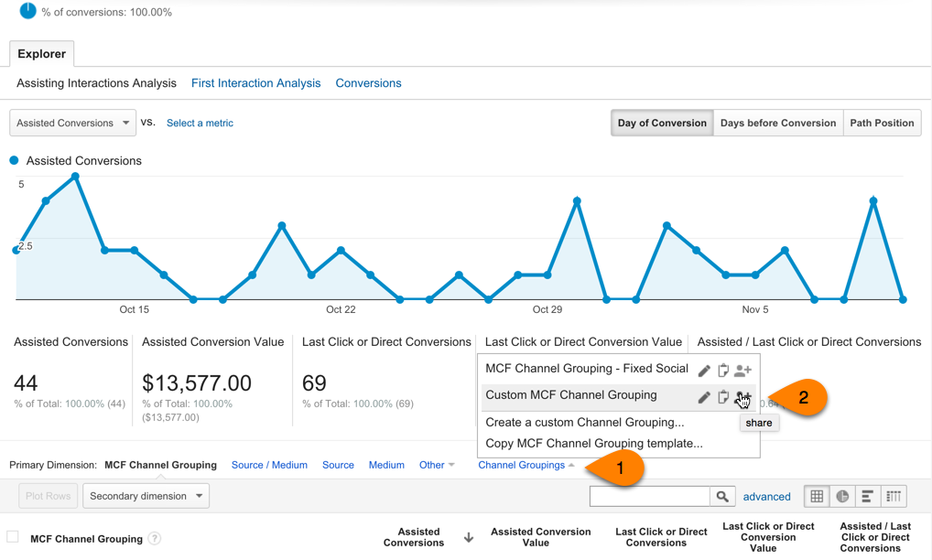Image resolution: width=932 pixels, height=560 pixels.
Task: Open the Assisted Conversions metric dropdown
Action: (73, 123)
